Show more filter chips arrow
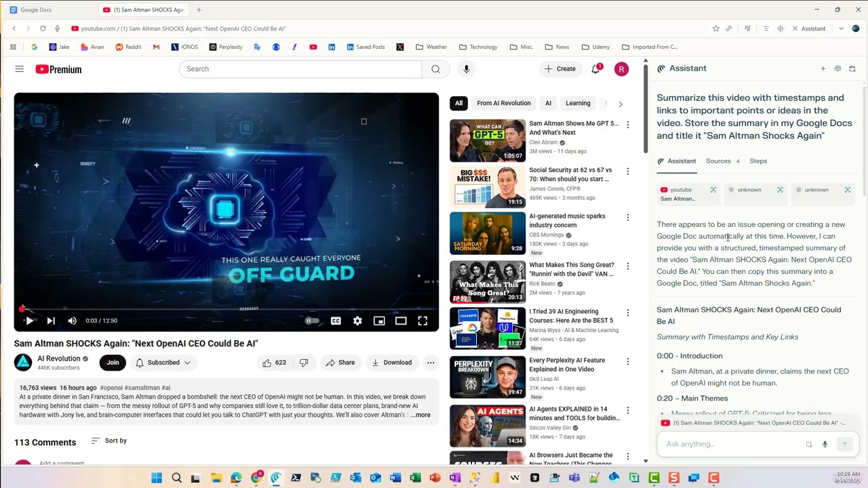 click(620, 104)
